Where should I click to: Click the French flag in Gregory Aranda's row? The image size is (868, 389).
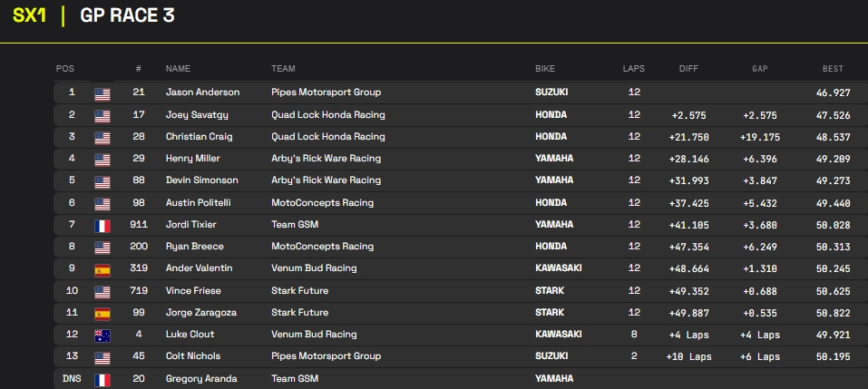(x=102, y=378)
